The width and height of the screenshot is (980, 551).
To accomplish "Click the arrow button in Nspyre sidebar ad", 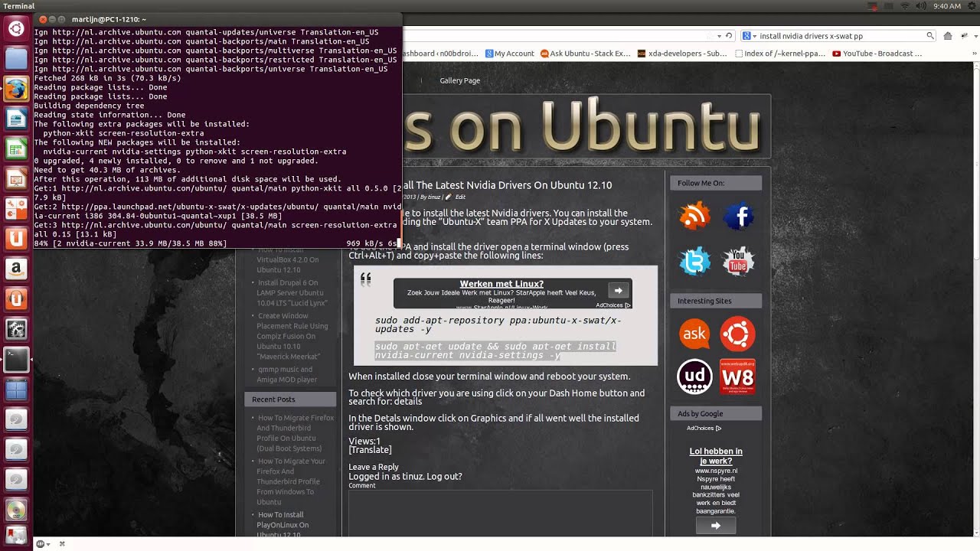I will 716,526.
